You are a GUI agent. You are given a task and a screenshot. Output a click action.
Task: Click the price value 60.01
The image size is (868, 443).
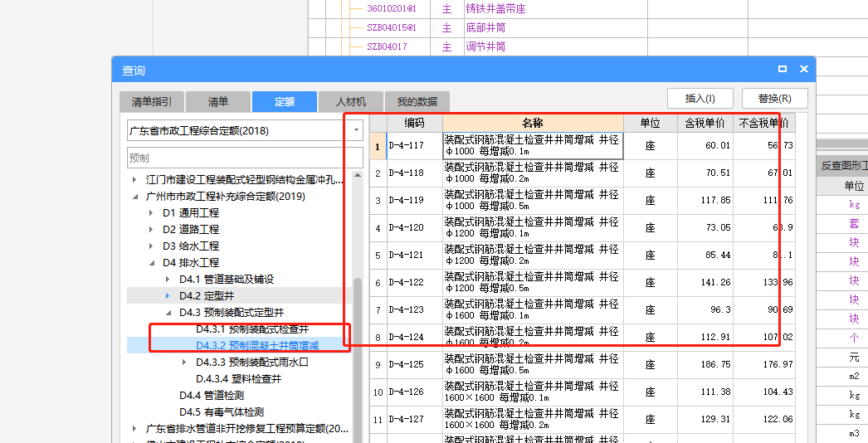[x=718, y=146]
